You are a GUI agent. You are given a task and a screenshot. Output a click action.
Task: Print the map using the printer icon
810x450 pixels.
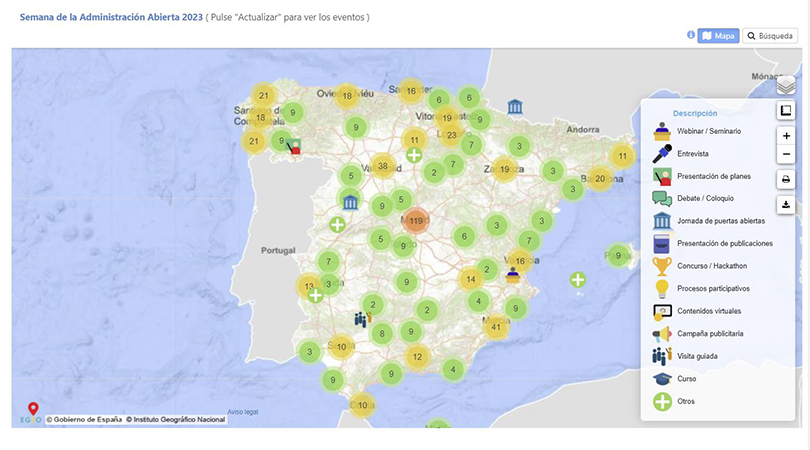click(786, 180)
